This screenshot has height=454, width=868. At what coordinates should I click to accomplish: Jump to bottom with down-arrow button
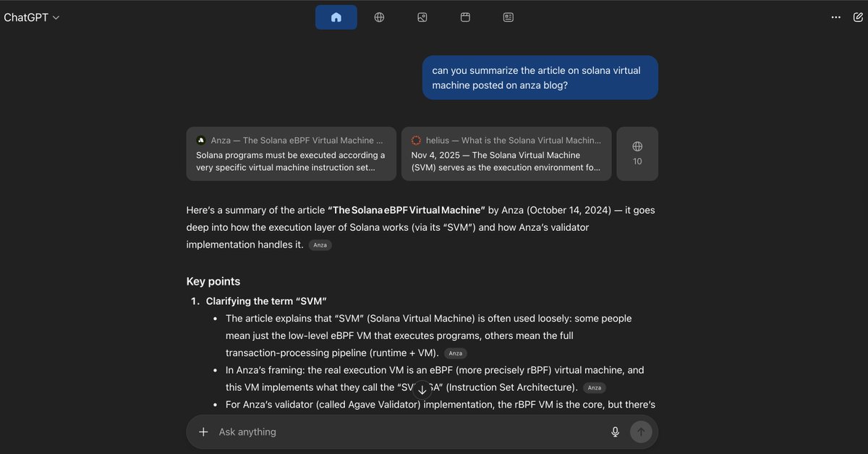click(x=422, y=390)
